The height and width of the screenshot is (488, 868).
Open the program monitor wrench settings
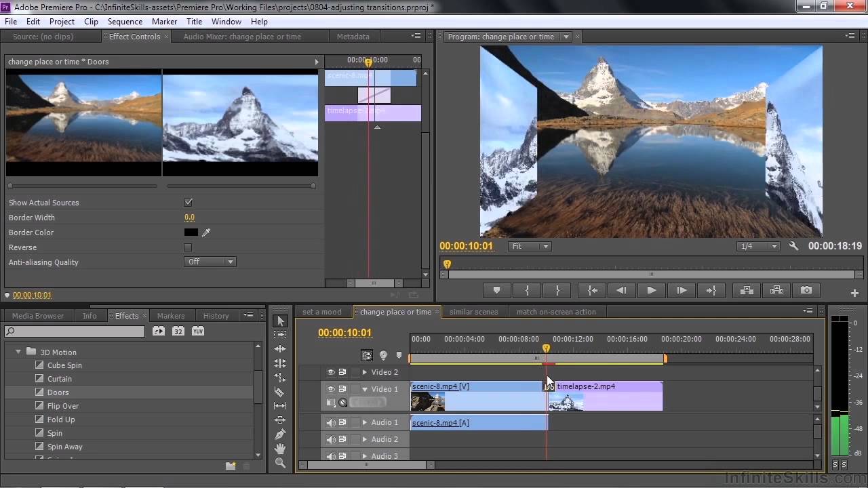point(793,246)
